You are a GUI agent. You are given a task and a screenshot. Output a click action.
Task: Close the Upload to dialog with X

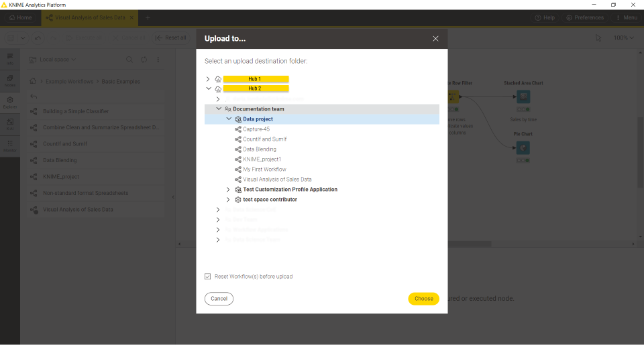[x=435, y=39]
